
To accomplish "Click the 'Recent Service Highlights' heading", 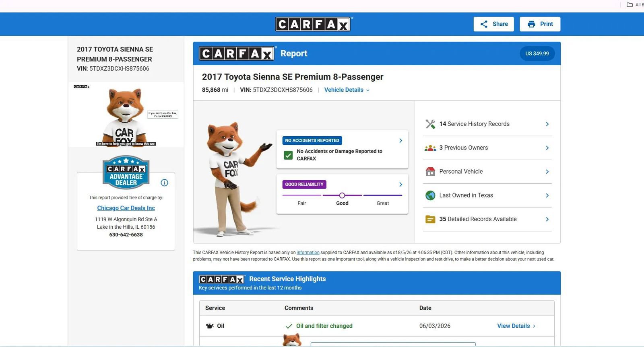I will pyautogui.click(x=287, y=279).
